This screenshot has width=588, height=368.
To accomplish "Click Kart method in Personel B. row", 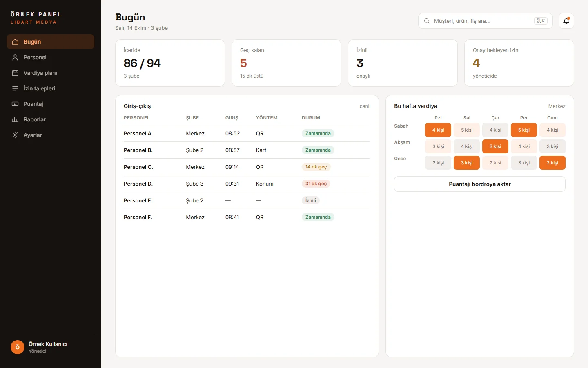I will 261,150.
